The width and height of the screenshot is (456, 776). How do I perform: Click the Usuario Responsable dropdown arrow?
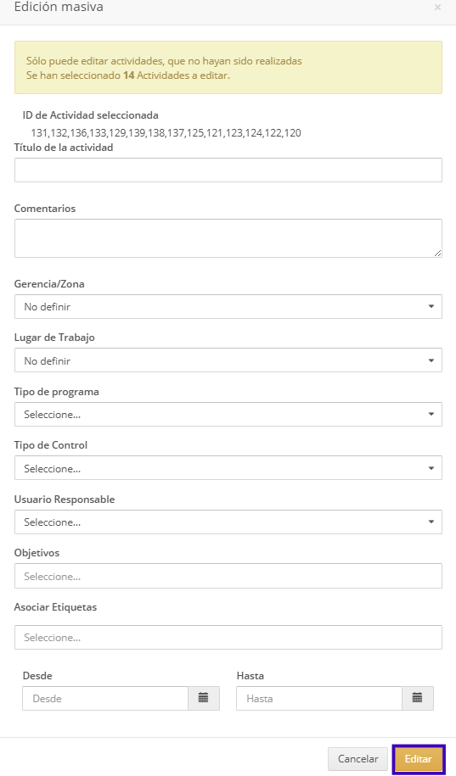[x=431, y=522]
